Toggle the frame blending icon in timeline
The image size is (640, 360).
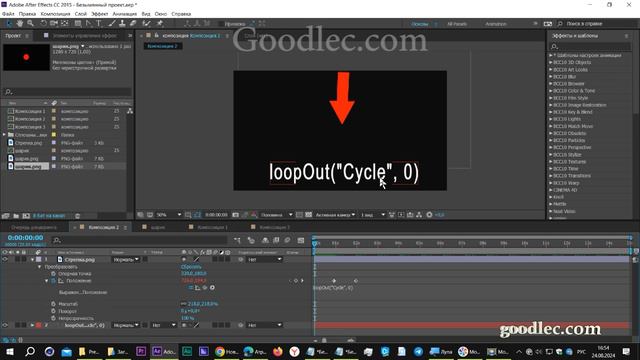[x=276, y=240]
